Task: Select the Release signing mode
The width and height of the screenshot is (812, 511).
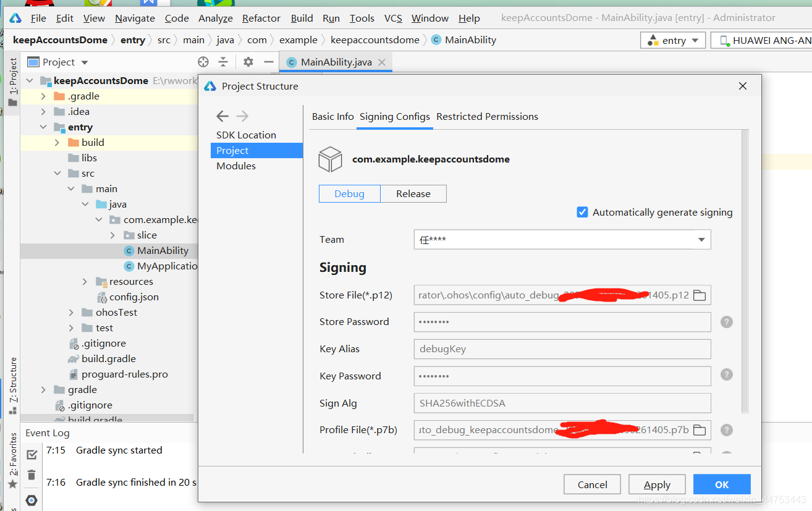Action: pos(413,193)
